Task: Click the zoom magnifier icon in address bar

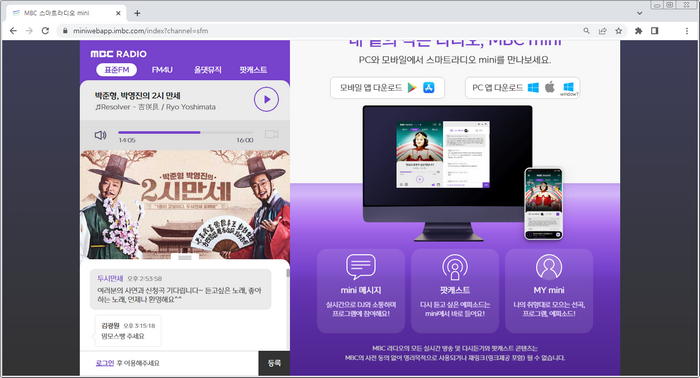Action: pos(586,31)
